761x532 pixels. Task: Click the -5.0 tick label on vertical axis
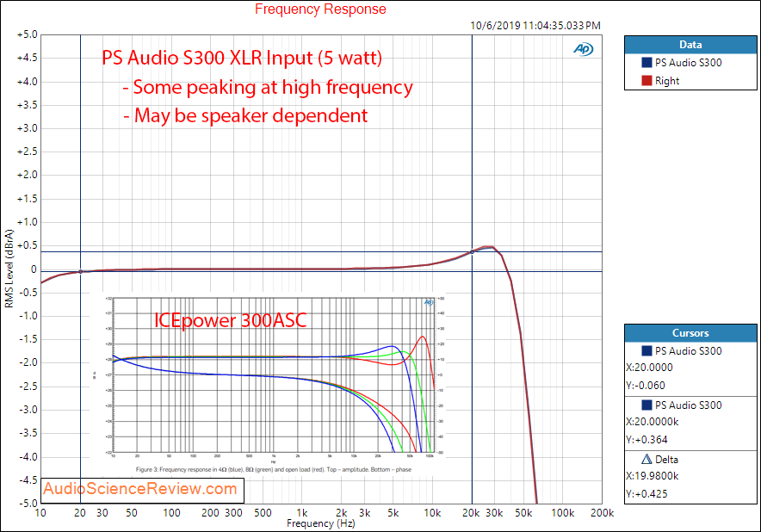[28, 503]
